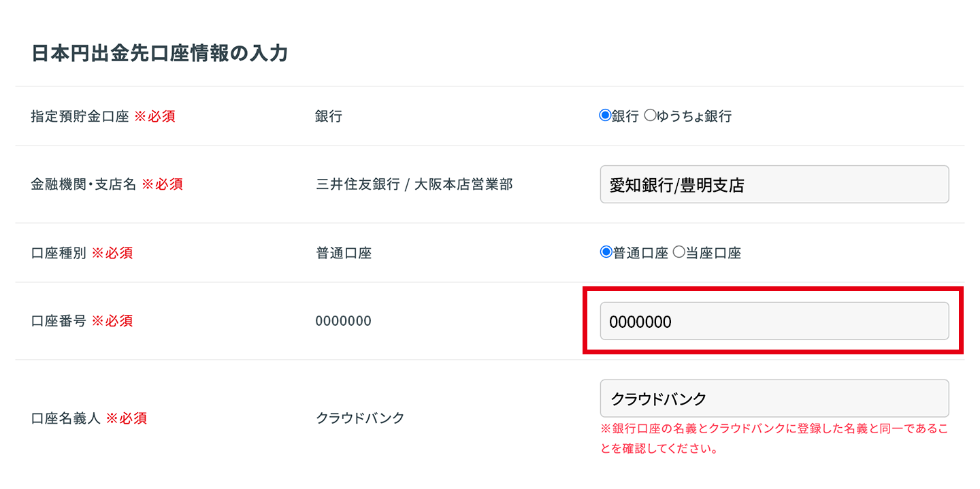Click the 口座種別 field label
This screenshot has width=980, height=489.
[x=59, y=253]
